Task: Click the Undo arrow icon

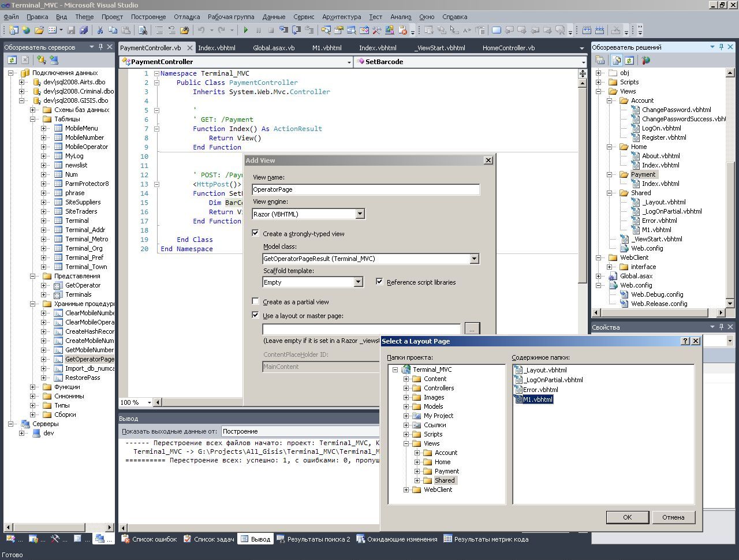Action: [201, 30]
